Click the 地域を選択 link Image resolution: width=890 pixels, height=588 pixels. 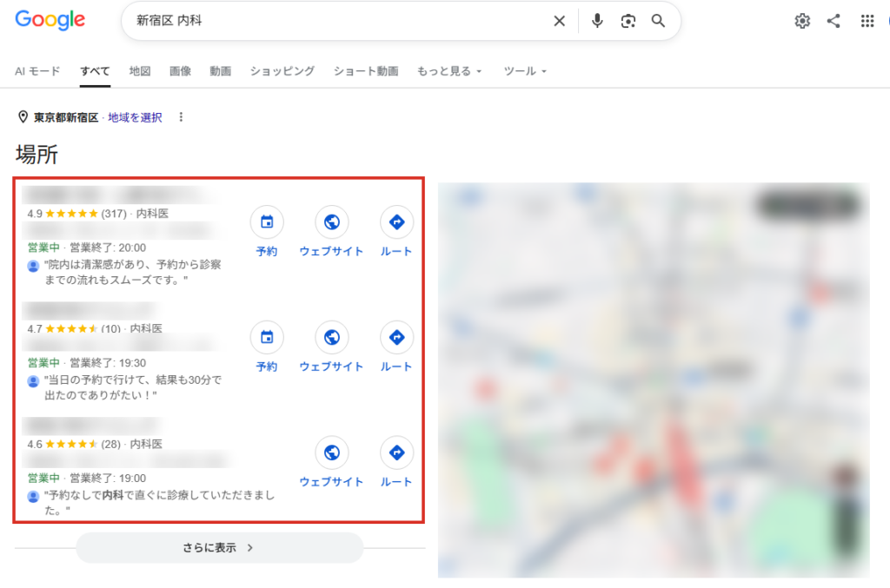pyautogui.click(x=135, y=117)
